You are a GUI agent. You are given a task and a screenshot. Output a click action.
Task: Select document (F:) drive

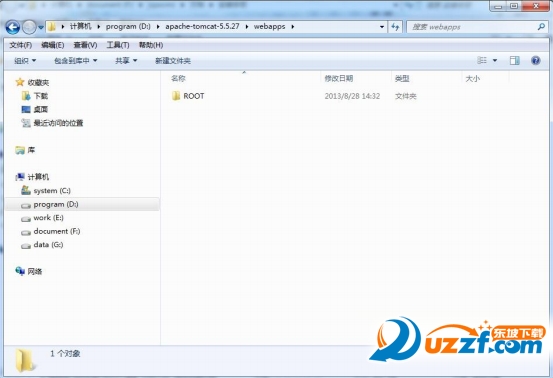(x=57, y=231)
